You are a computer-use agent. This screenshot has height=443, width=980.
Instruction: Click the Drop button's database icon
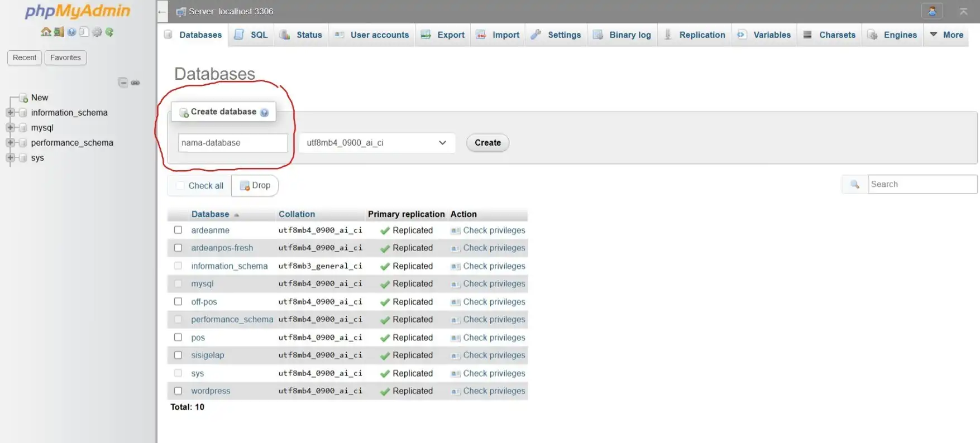[245, 186]
